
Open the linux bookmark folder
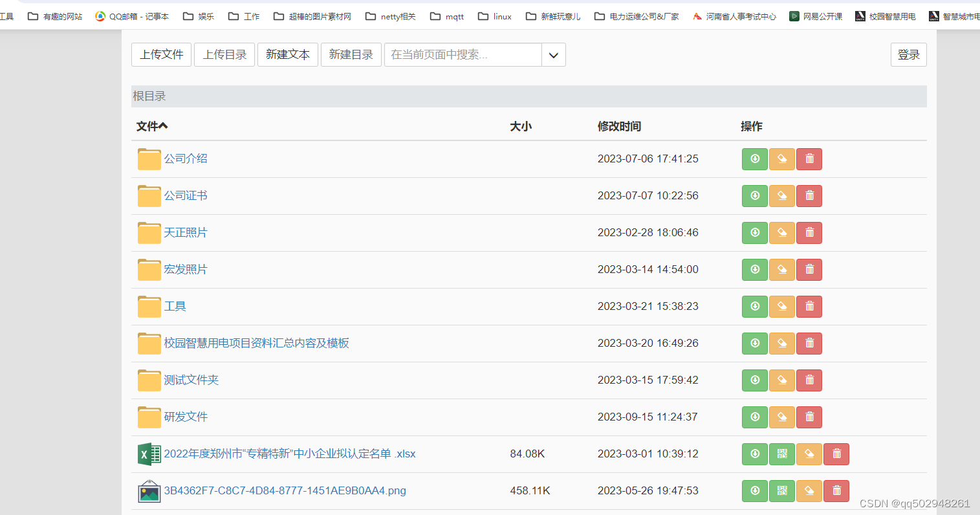coord(495,16)
